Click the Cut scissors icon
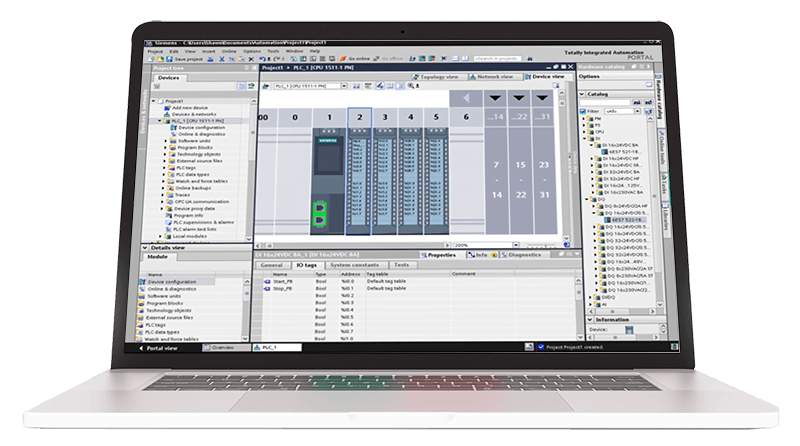 click(221, 59)
